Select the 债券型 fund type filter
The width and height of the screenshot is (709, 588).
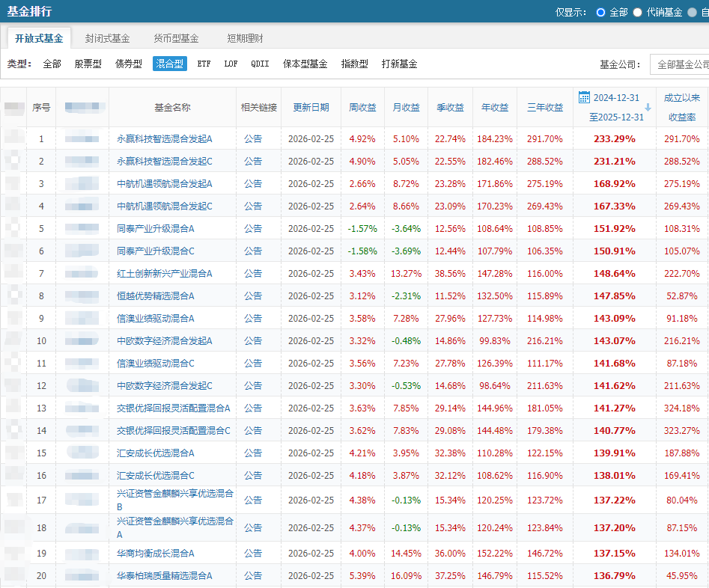(x=128, y=64)
